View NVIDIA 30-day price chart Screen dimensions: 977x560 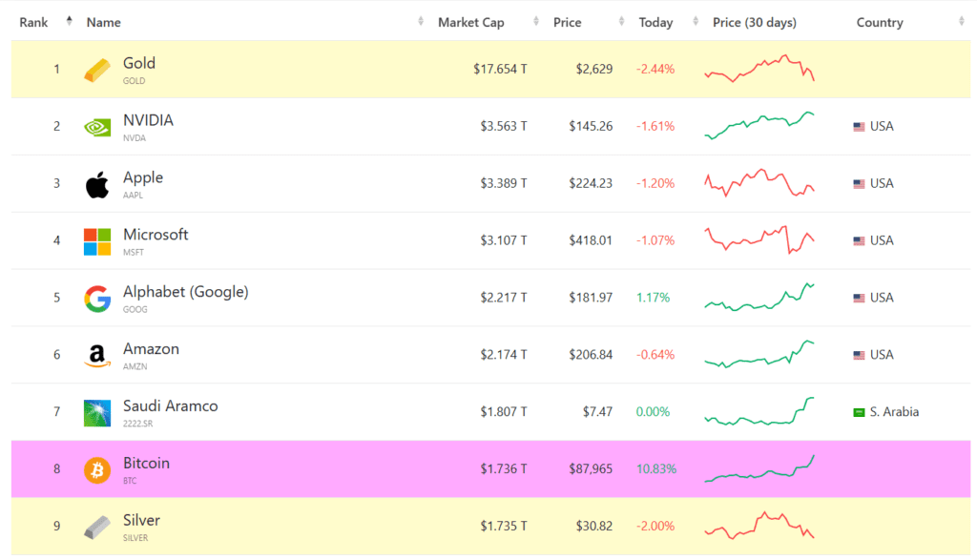coord(759,125)
